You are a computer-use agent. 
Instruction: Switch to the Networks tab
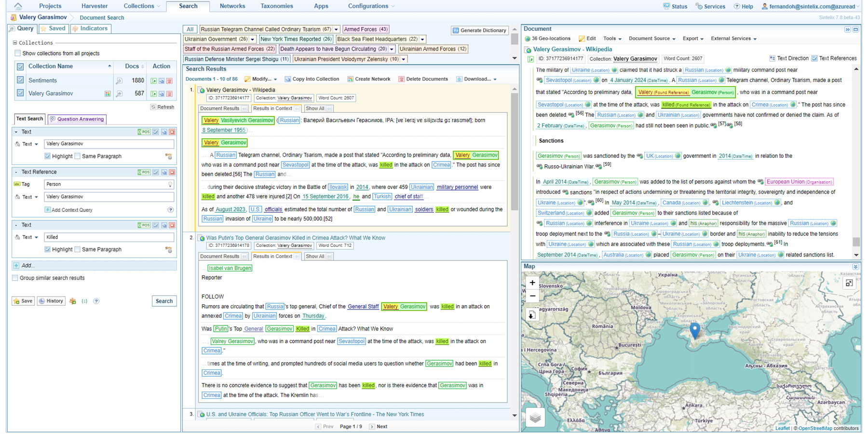pos(232,6)
